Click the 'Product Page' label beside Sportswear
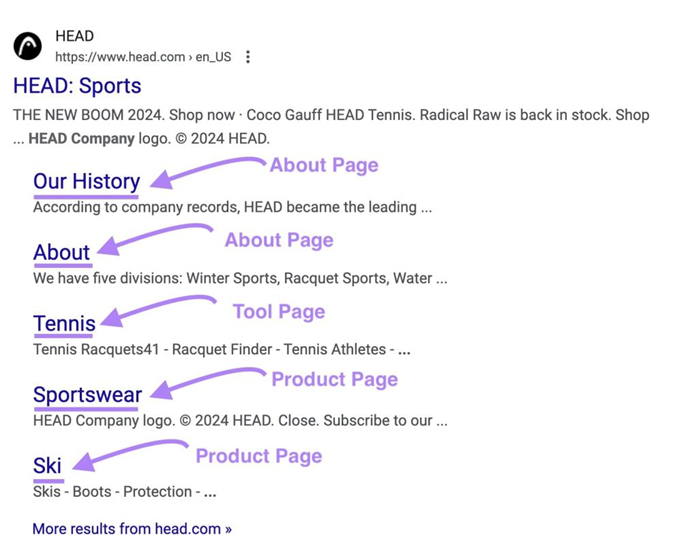The width and height of the screenshot is (673, 552). (x=334, y=379)
